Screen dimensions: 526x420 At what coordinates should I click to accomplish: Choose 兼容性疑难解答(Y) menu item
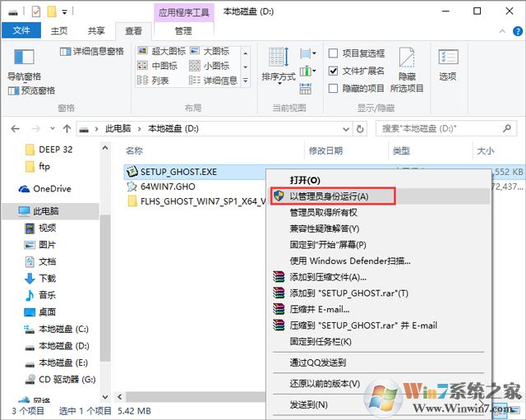click(x=381, y=228)
